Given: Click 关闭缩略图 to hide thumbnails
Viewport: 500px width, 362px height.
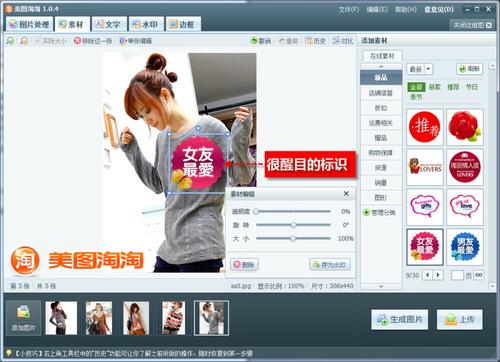Looking at the screenshot, I should pyautogui.click(x=472, y=25).
